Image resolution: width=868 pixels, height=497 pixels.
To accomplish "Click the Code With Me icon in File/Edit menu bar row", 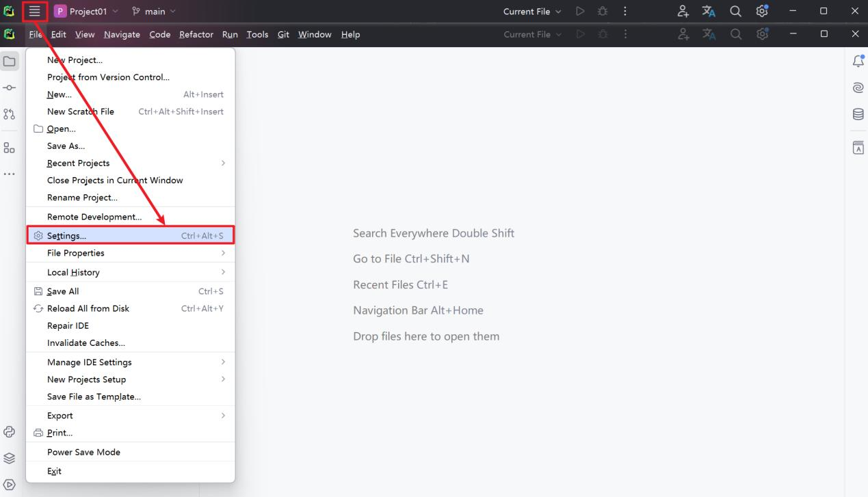I will click(x=683, y=34).
